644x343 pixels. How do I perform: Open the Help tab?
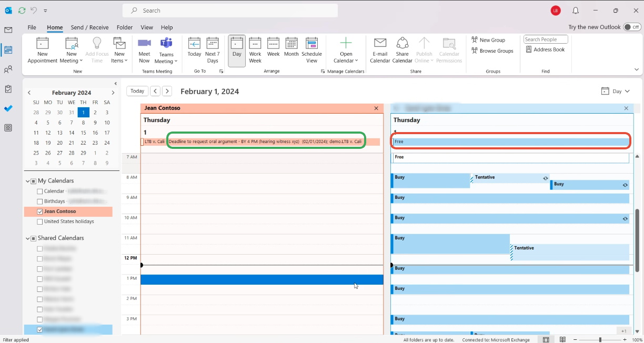167,27
